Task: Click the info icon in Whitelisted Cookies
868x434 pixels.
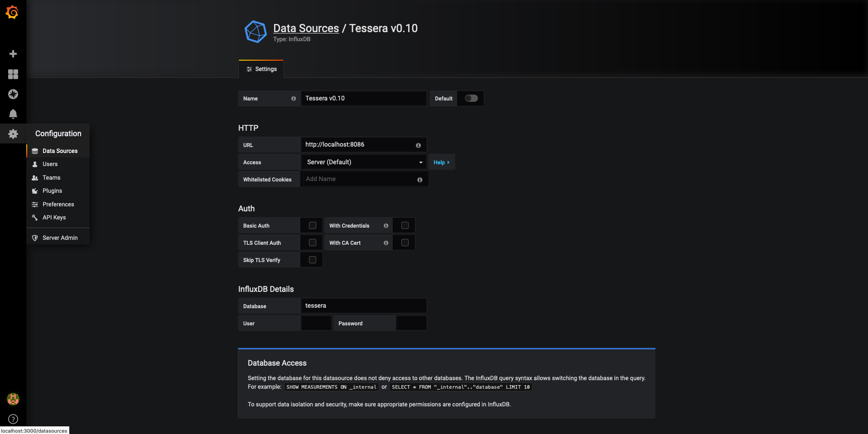Action: 420,180
